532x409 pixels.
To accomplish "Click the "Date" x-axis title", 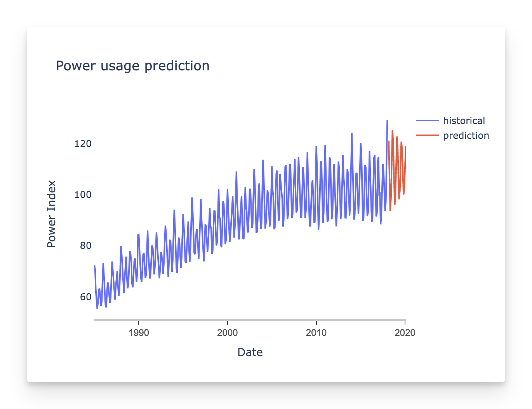I will coord(250,352).
